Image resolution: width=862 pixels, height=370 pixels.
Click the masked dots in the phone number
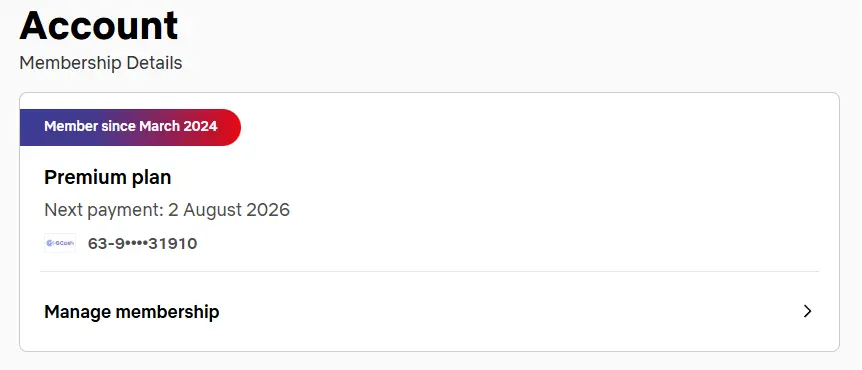[136, 244]
